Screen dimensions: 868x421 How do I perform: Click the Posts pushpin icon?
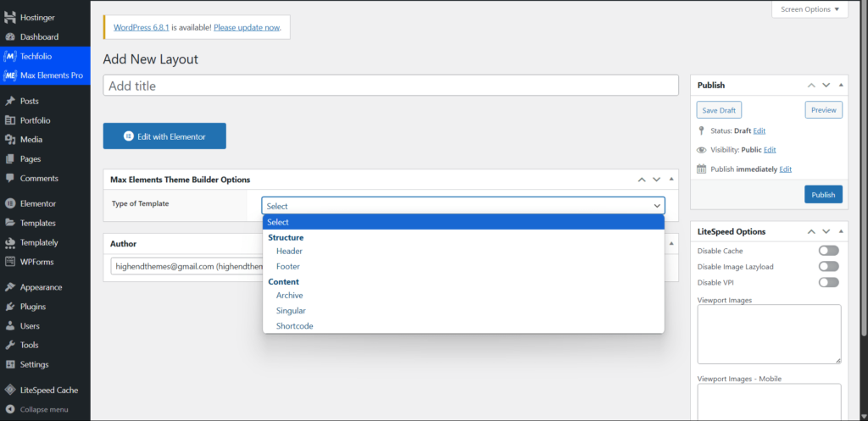[10, 102]
